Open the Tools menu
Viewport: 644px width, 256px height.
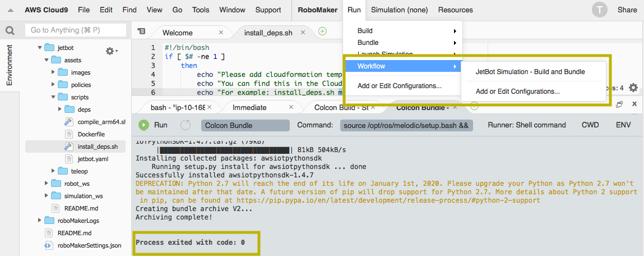(201, 10)
